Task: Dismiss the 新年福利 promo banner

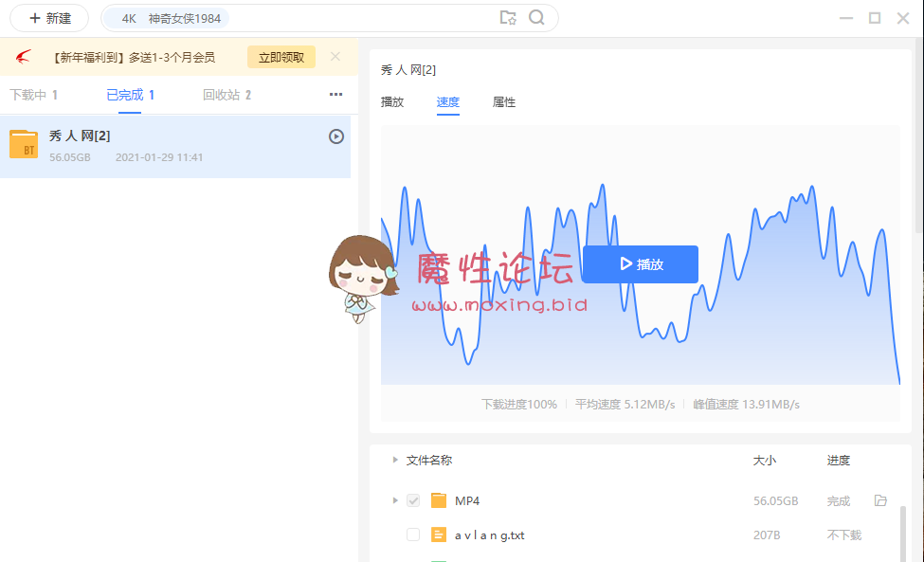Action: (x=335, y=57)
